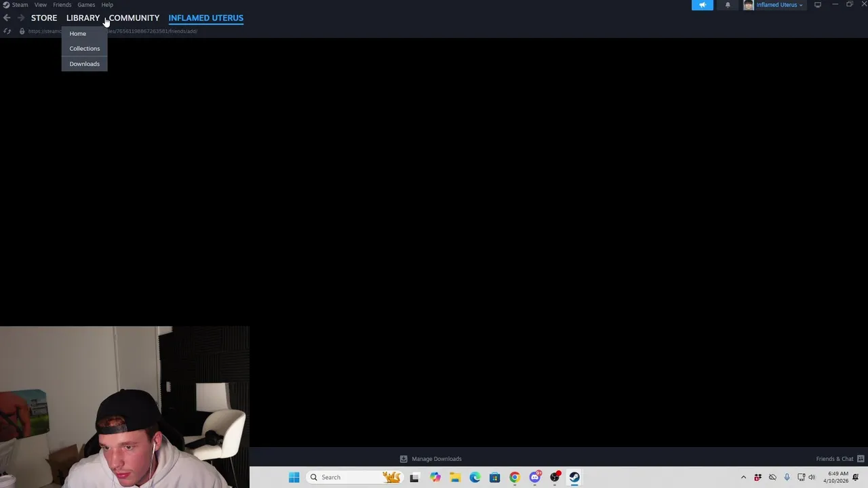Close the Steam window
The width and height of the screenshot is (868, 488).
[x=864, y=4]
